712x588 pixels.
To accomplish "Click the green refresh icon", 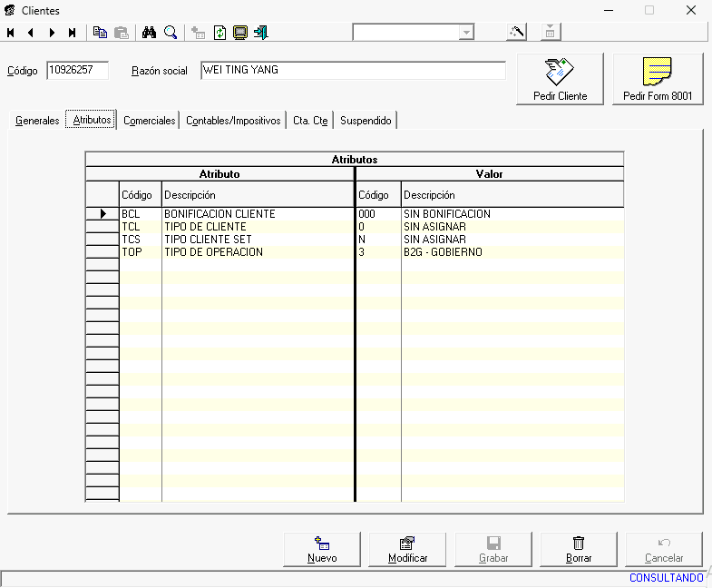I will coord(219,33).
